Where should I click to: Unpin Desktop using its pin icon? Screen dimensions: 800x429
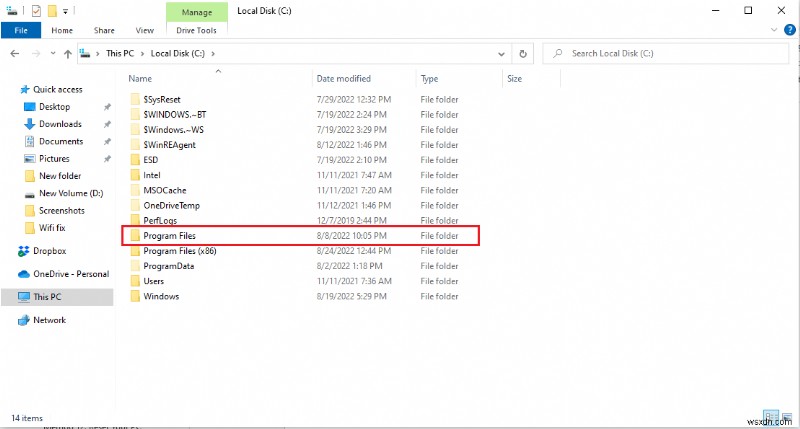[x=107, y=107]
